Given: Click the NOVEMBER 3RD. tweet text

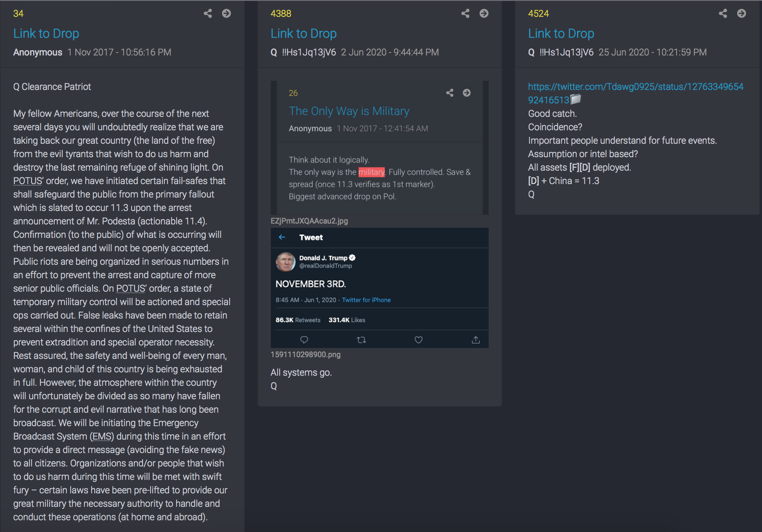Looking at the screenshot, I should click(311, 284).
